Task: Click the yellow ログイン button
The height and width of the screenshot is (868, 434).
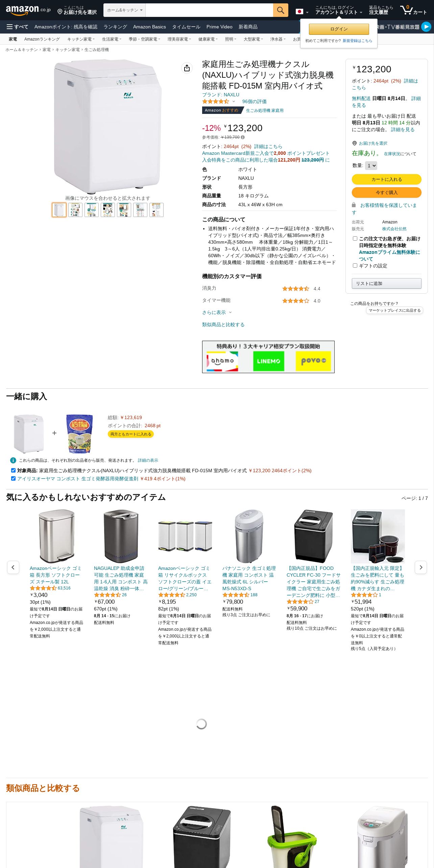Action: (x=339, y=29)
